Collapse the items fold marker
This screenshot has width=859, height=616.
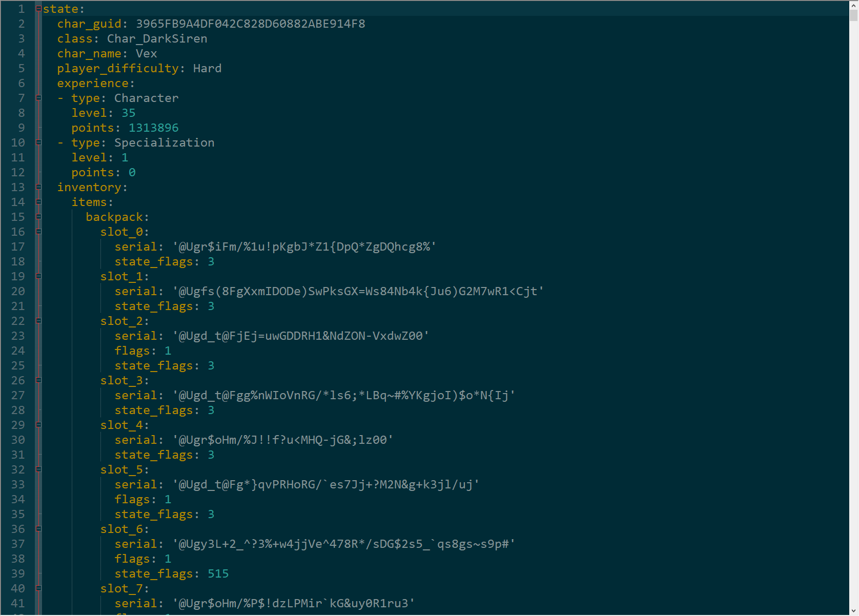(x=38, y=202)
